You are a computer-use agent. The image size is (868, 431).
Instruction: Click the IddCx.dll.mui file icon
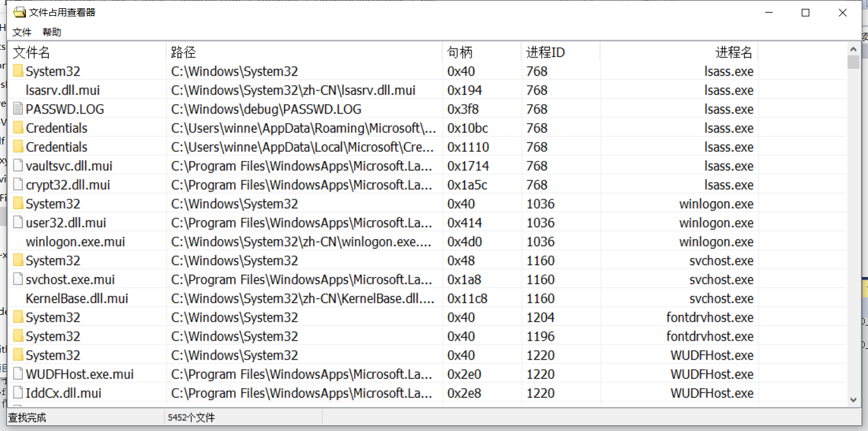pos(18,393)
